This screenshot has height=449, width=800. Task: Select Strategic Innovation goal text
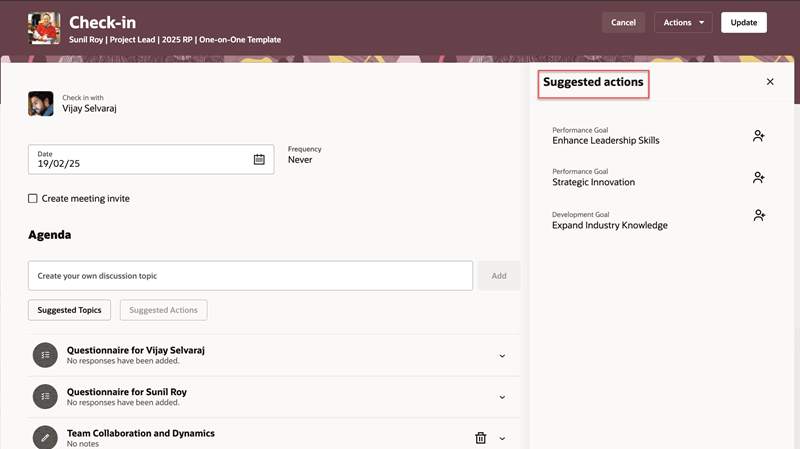(x=593, y=182)
